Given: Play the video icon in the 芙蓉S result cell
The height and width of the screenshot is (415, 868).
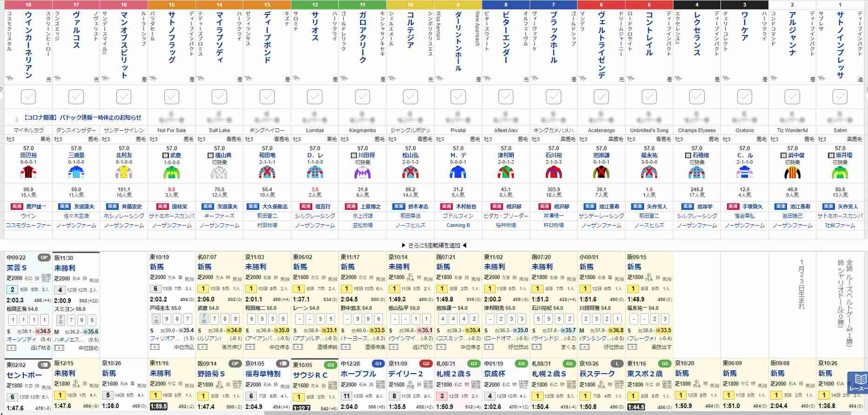Looking at the screenshot, I should tap(11, 348).
